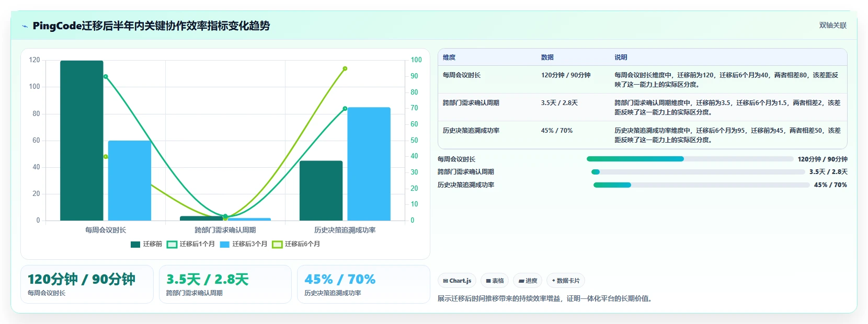Screen dimensions: 868x324
Task: Toggle the 迁移后1个月 legend entry
Action: (190, 244)
